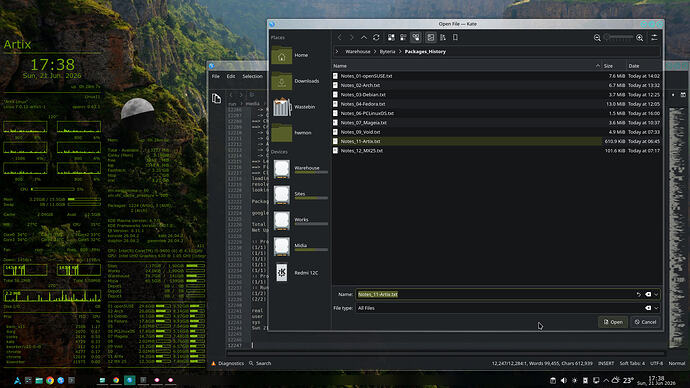Select Notes_01-openSUSE.txt file
The image size is (690, 388).
click(x=496, y=76)
